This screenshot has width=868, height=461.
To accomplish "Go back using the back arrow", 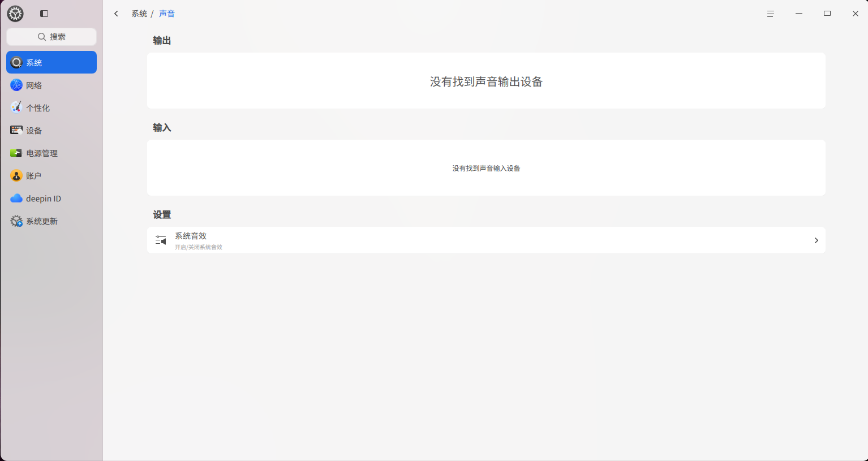I will (116, 13).
